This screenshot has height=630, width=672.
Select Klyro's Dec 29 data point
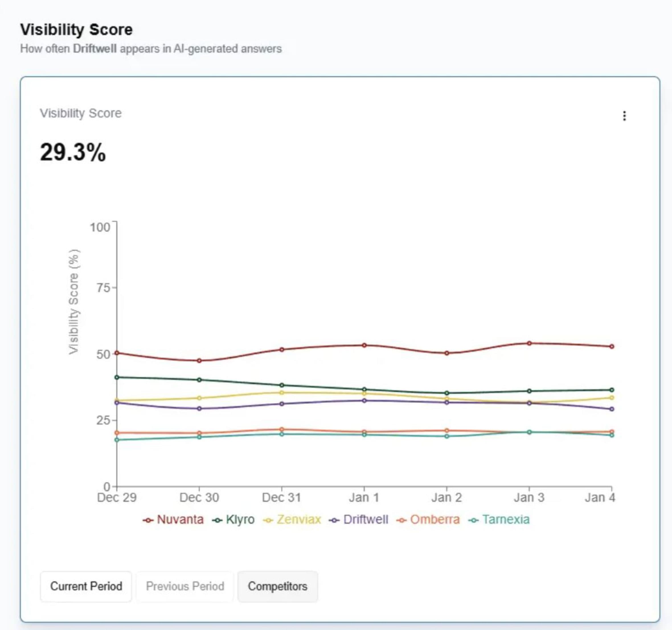click(117, 377)
